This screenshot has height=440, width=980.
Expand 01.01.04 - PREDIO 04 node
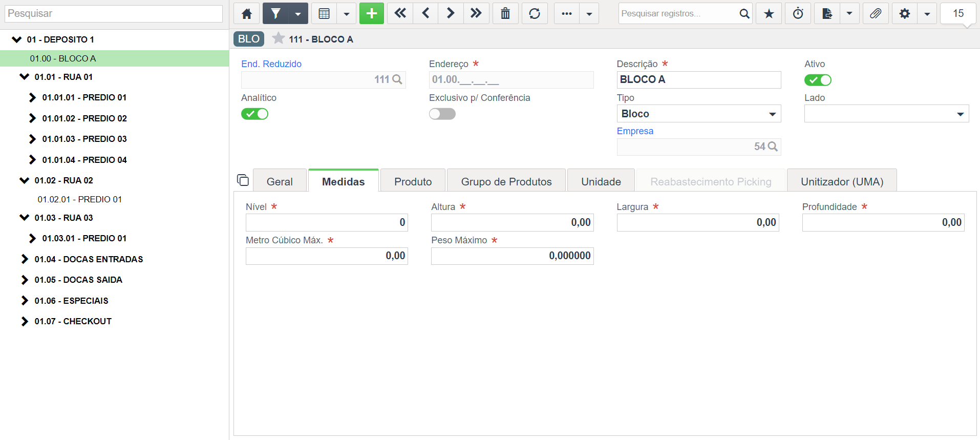[x=32, y=160]
